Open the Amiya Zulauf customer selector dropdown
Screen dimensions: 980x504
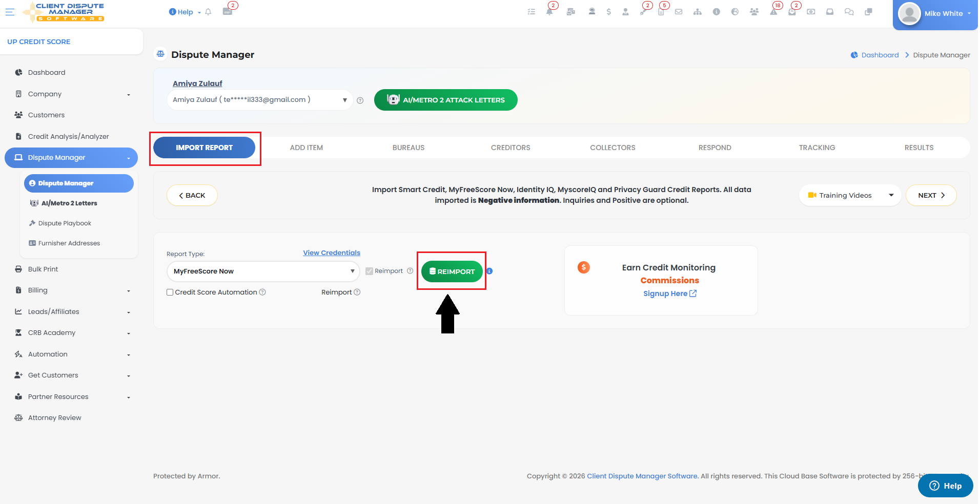point(260,100)
